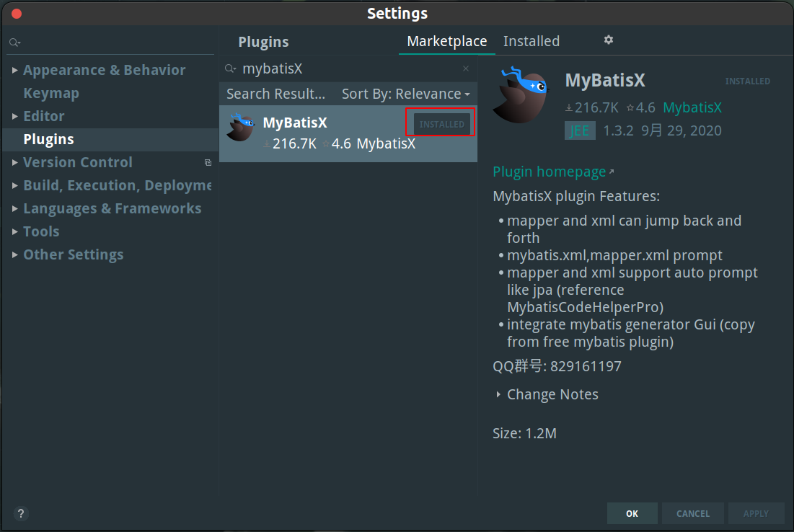
Task: Expand the Editor settings node
Action: pyautogui.click(x=14, y=117)
